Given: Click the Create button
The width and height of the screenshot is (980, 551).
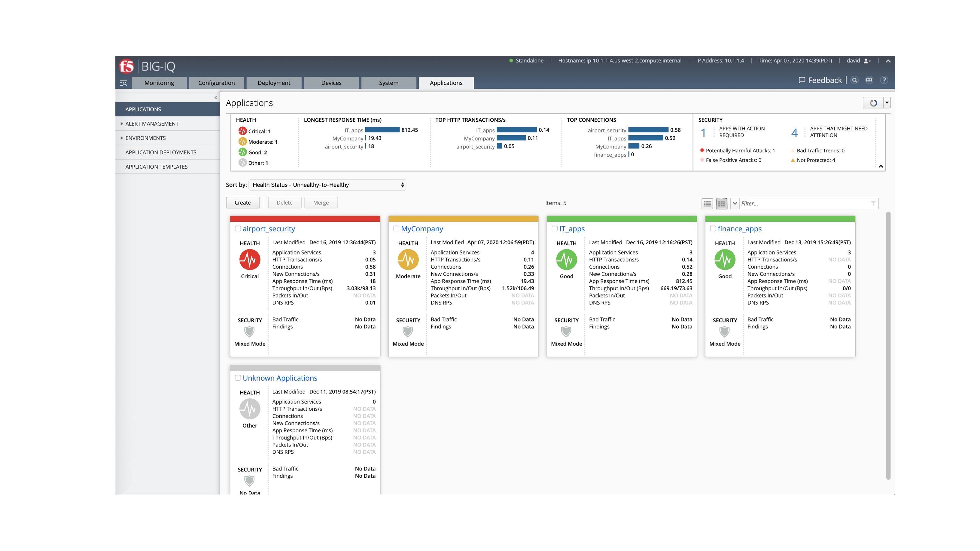Looking at the screenshot, I should 242,202.
